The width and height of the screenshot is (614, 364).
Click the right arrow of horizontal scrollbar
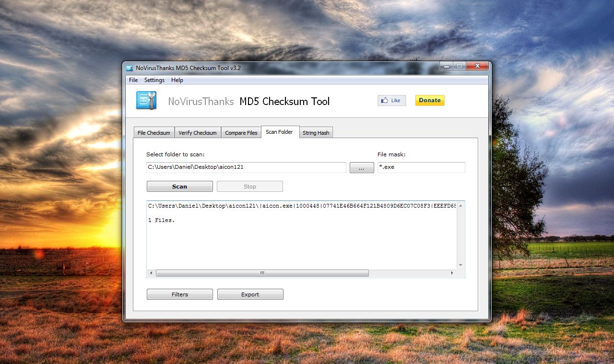452,273
